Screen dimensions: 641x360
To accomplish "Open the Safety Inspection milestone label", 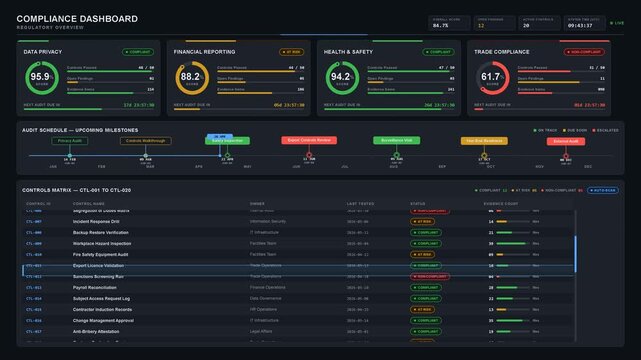I will click(x=227, y=141).
